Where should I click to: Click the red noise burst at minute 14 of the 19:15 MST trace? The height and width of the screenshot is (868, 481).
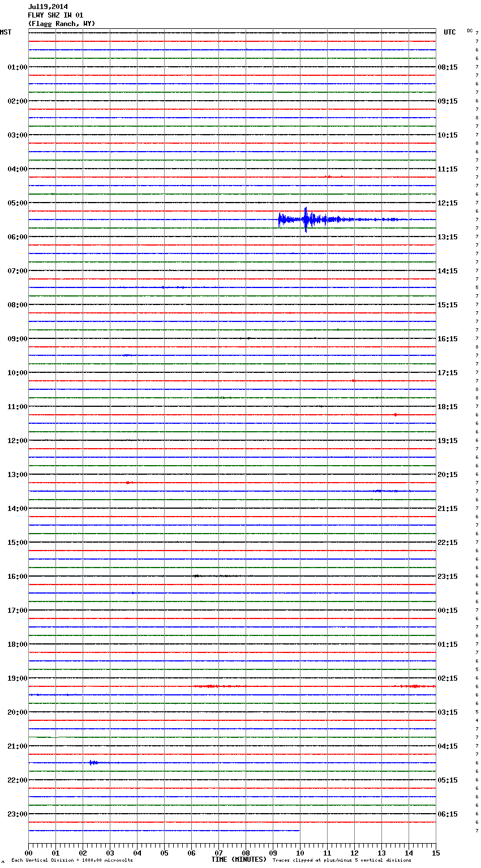tap(415, 686)
